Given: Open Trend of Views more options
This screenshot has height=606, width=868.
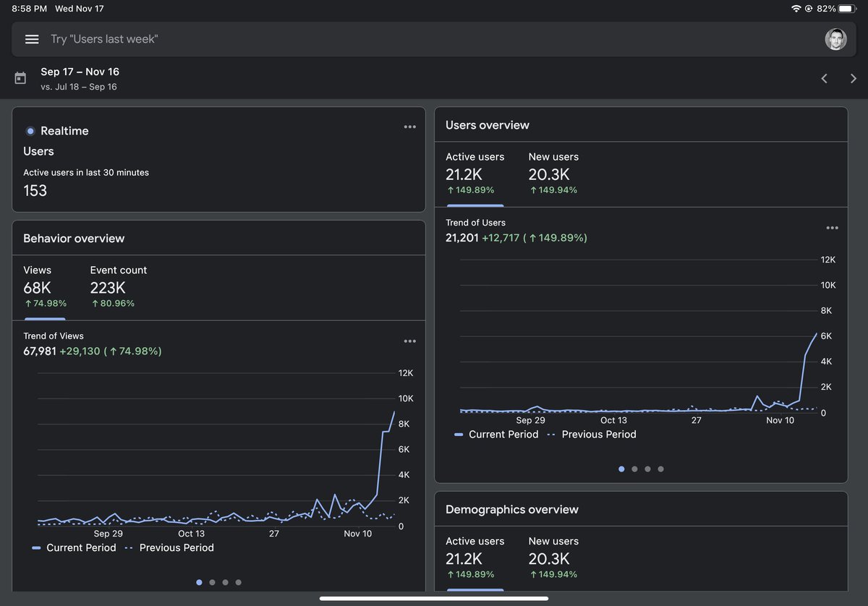Looking at the screenshot, I should (x=410, y=341).
